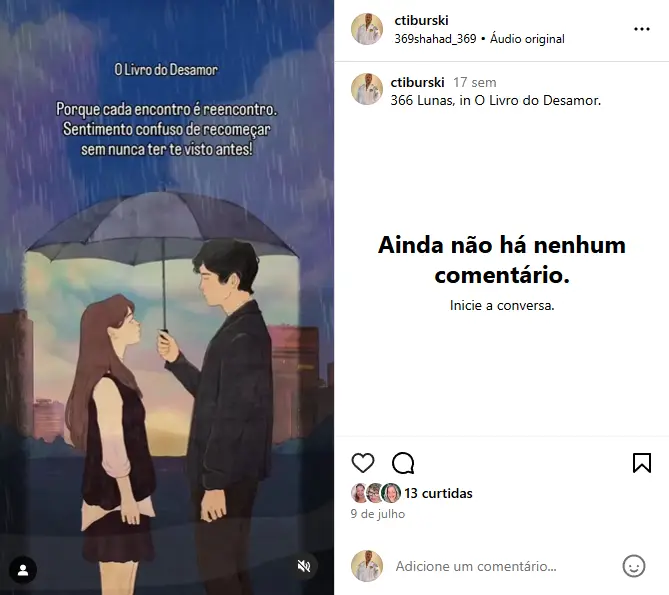Click the ctiburski header profile picture

pos(366,29)
